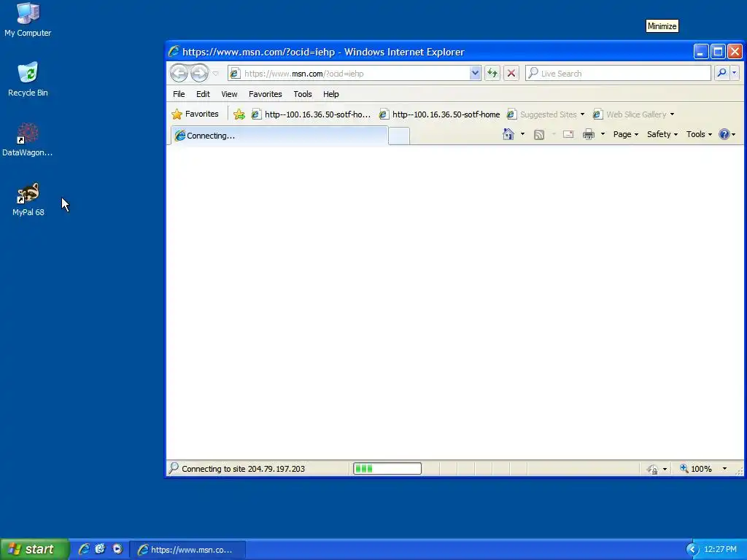Open the Favorites menu
The height and width of the screenshot is (560, 747).
(x=266, y=94)
